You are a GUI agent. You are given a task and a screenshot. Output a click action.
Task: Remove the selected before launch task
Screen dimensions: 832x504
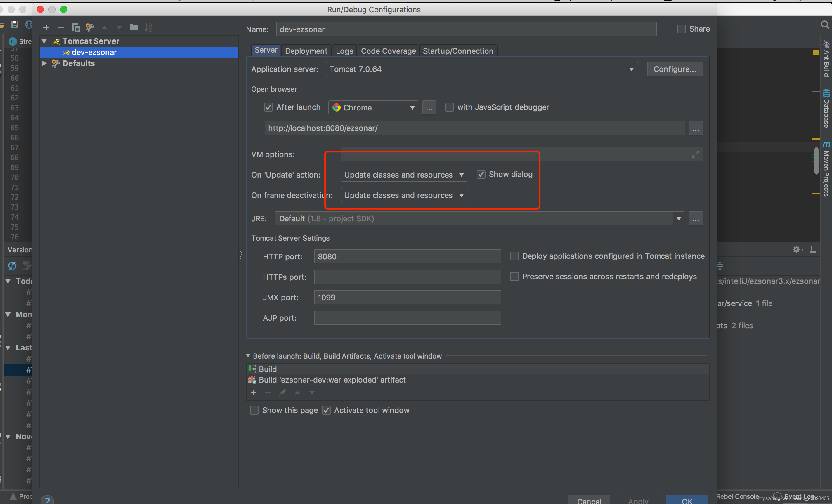click(268, 392)
